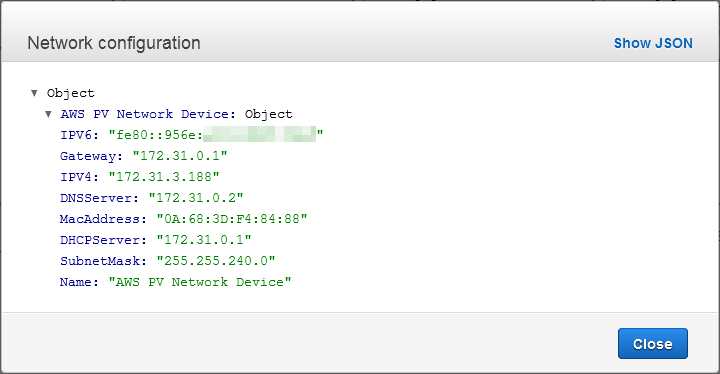Click the DNSServer value 172.31.0.2

[196, 198]
